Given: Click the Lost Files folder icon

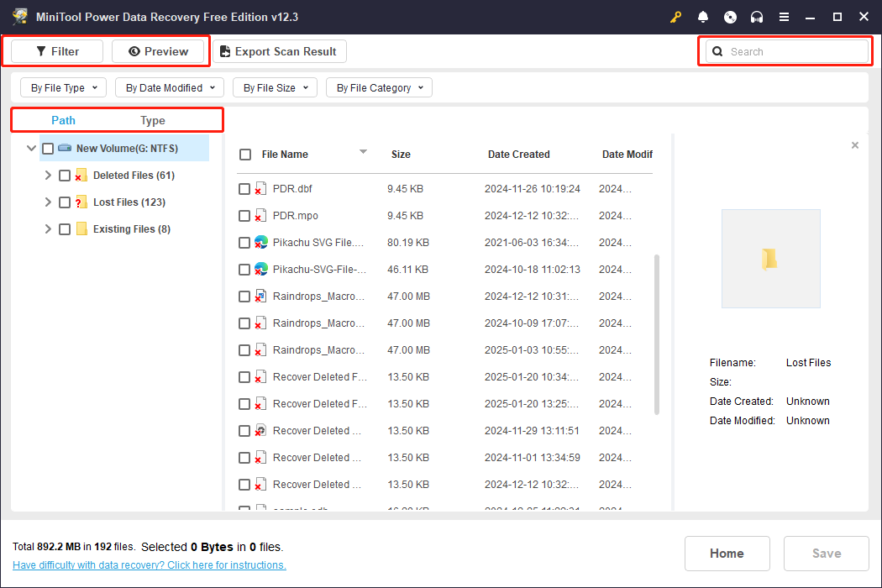Looking at the screenshot, I should point(81,202).
